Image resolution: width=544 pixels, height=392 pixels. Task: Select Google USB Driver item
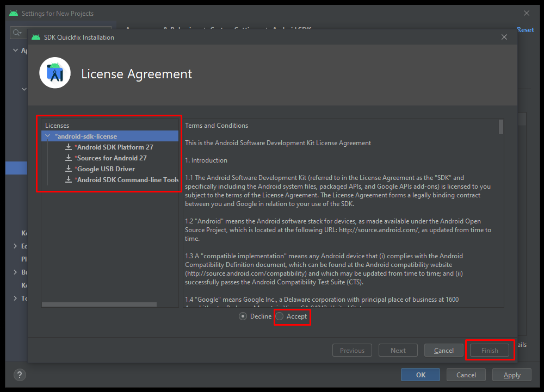105,169
